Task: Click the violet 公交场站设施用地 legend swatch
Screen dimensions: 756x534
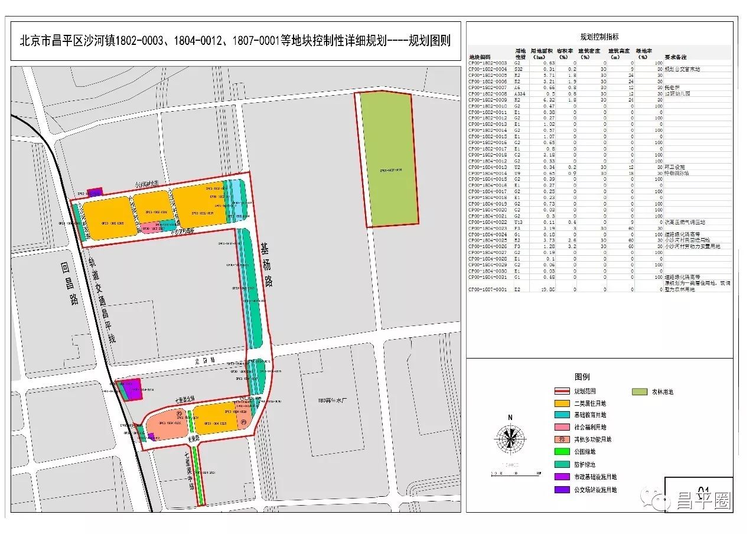Action: coord(562,489)
